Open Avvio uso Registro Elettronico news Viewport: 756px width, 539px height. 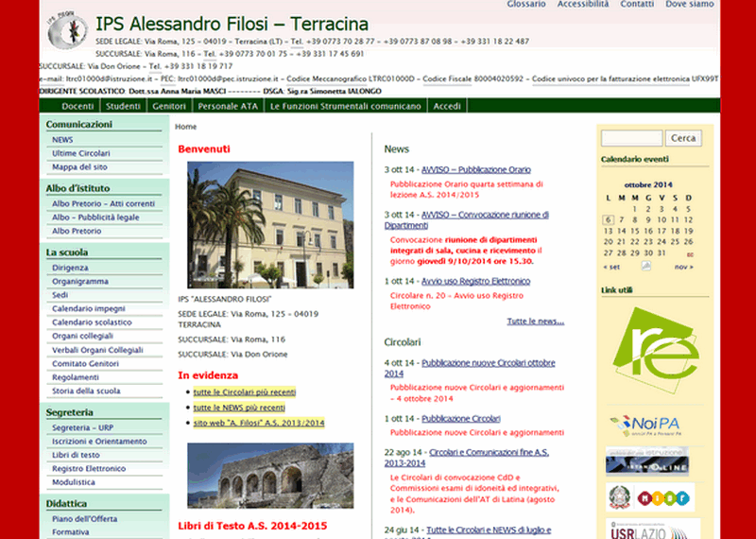point(476,282)
